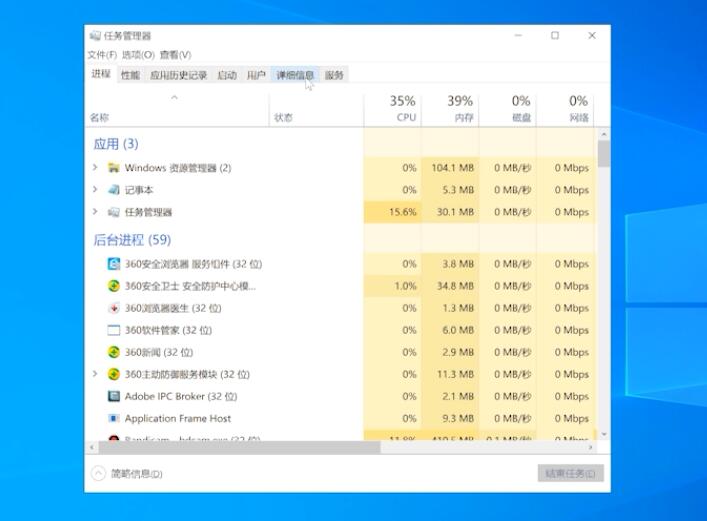707x521 pixels.
Task: Expand the Windows 资源管理器 (2) group
Action: pyautogui.click(x=95, y=167)
